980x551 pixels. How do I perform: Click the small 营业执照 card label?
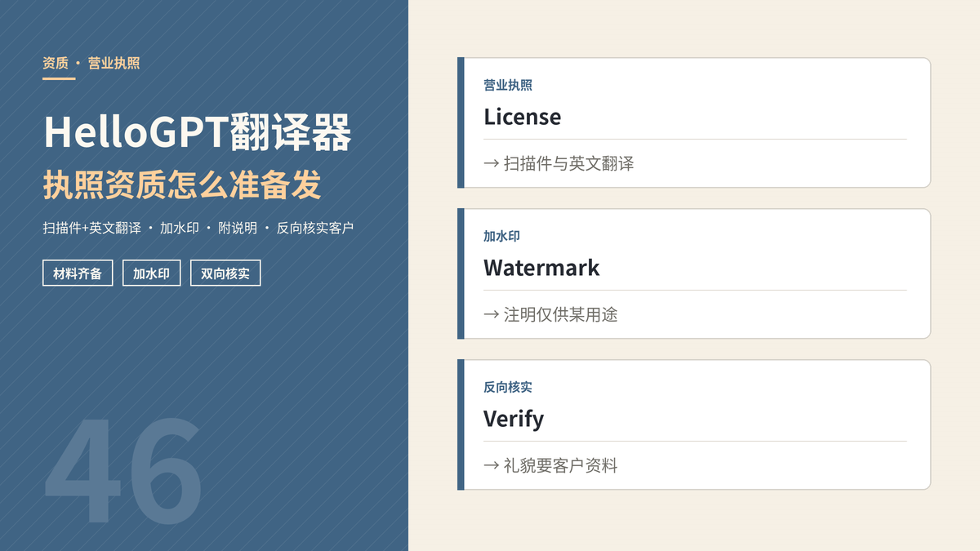pyautogui.click(x=508, y=85)
